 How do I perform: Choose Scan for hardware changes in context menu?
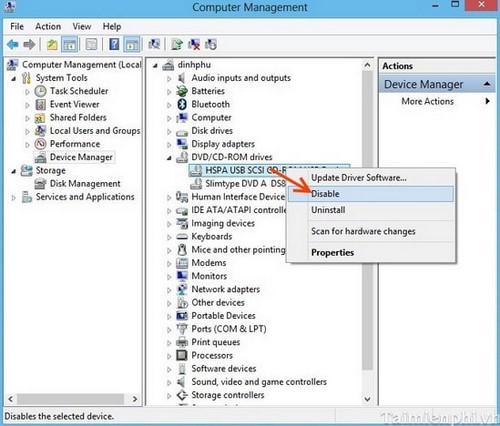[371, 231]
